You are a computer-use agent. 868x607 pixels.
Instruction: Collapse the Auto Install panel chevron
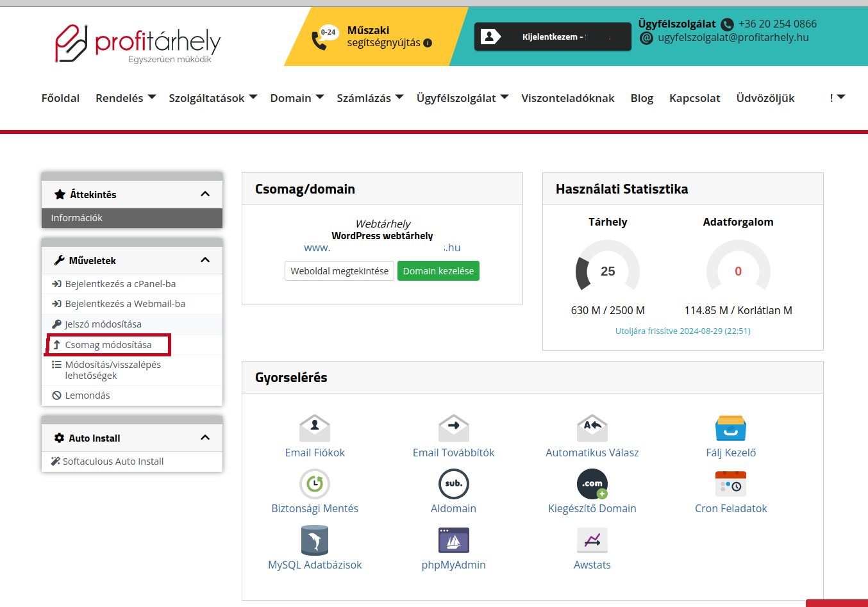click(205, 438)
